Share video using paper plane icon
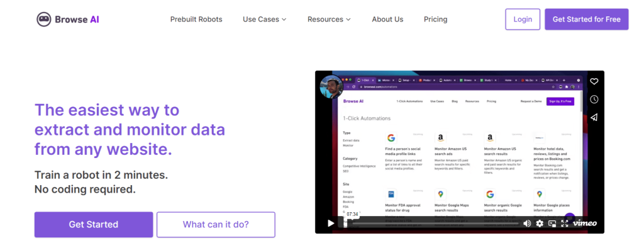Image resolution: width=644 pixels, height=250 pixels. (594, 118)
